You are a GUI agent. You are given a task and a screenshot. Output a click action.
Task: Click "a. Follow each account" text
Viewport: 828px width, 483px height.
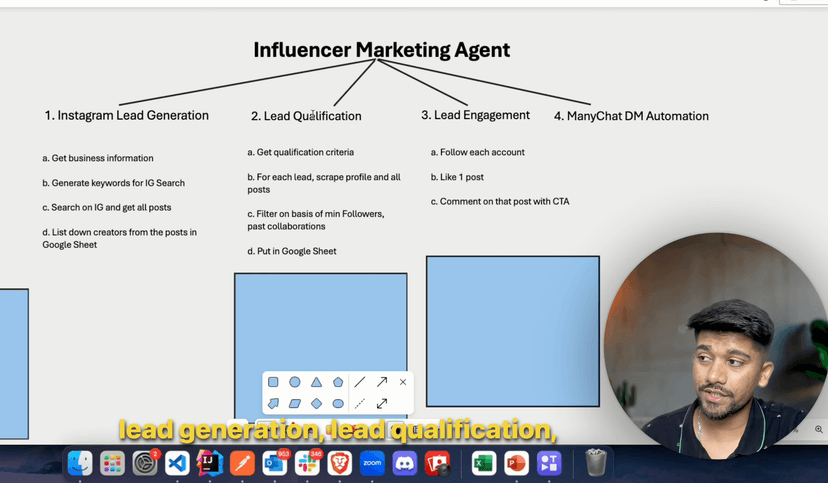tap(477, 152)
